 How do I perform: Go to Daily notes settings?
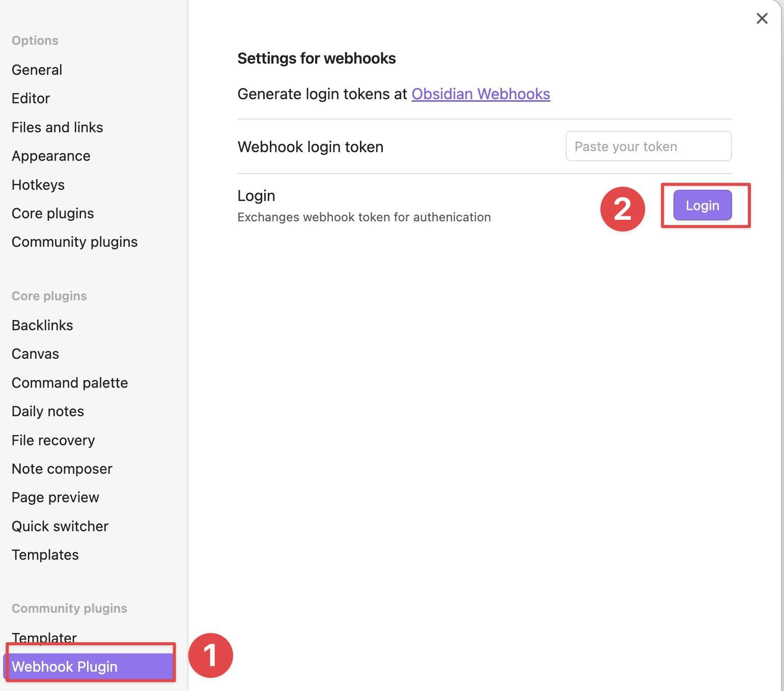click(x=48, y=411)
